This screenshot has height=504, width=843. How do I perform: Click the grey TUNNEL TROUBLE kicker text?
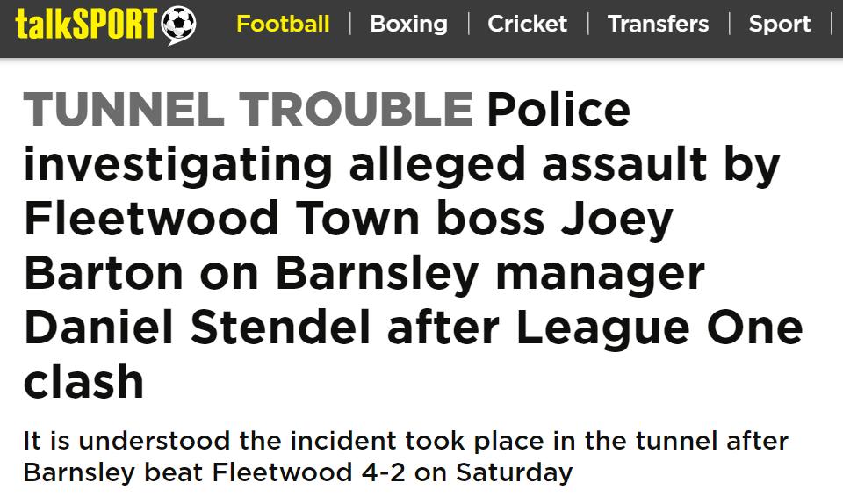[248, 110]
